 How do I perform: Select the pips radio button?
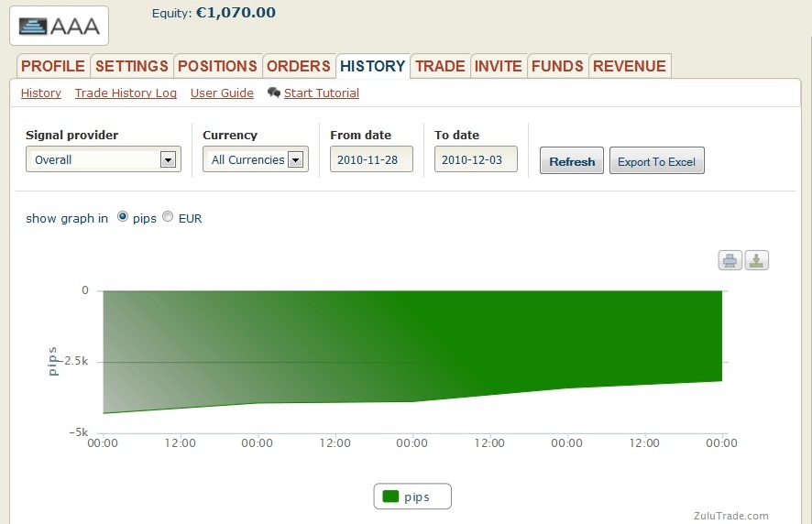pyautogui.click(x=123, y=216)
